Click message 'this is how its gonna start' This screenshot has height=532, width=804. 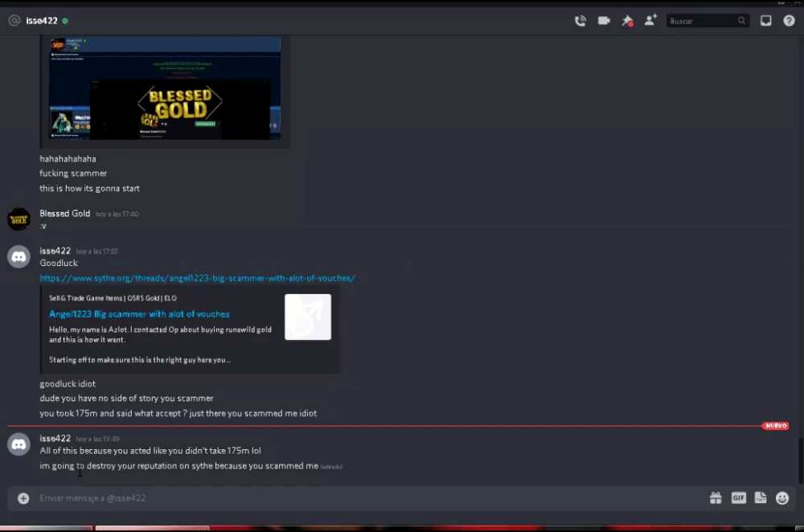89,188
